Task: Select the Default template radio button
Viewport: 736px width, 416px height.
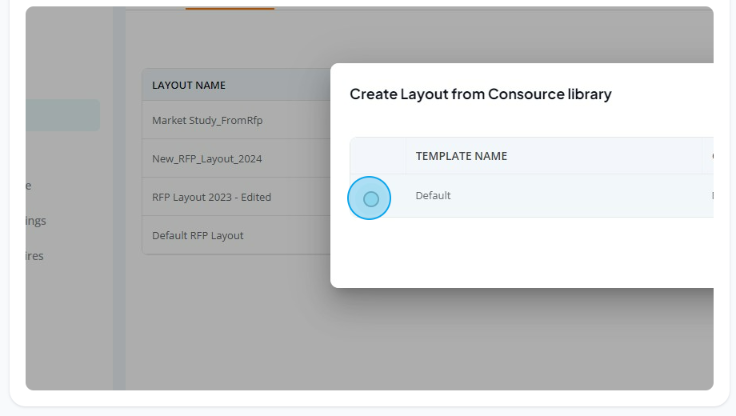Action: (x=371, y=199)
